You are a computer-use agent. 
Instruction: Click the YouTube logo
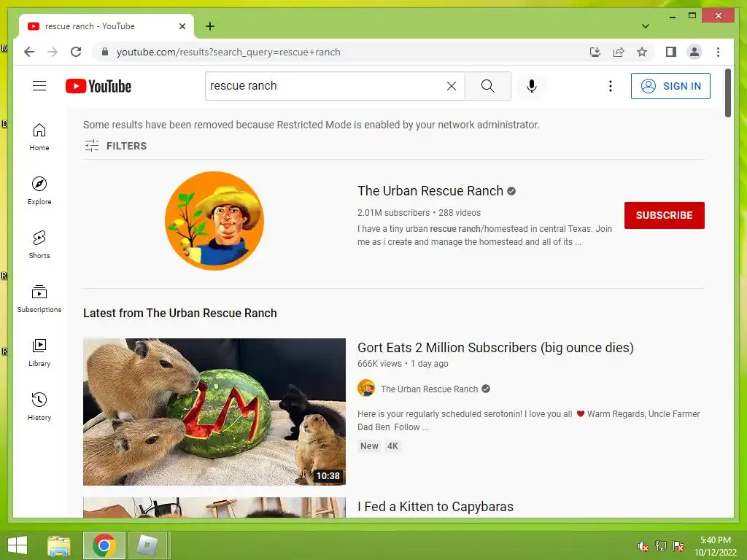[x=98, y=86]
